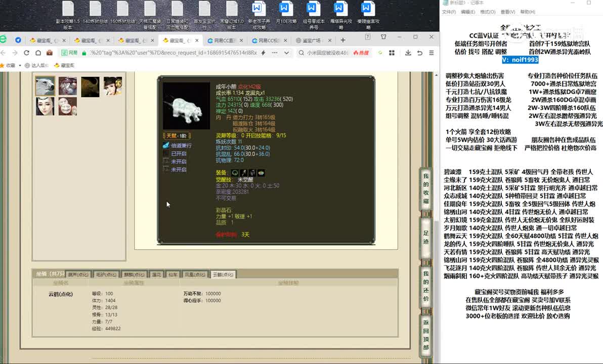
Task: Open the 雁塔异光攻略 document icon
Action: pos(341,15)
